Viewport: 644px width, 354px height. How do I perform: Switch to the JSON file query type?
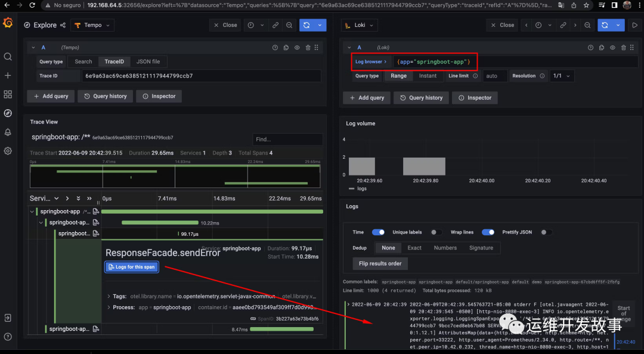[x=148, y=61]
